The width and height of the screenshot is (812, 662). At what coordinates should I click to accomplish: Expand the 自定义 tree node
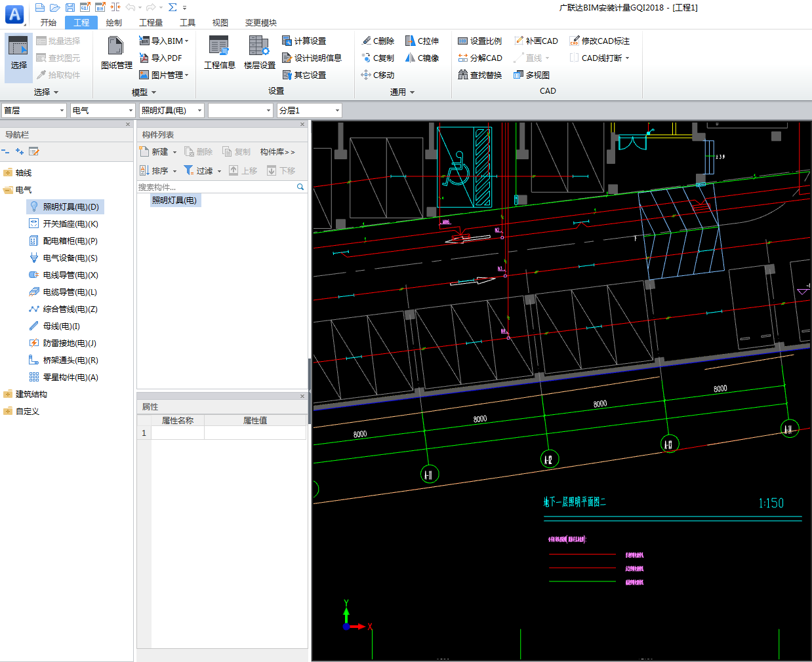(x=7, y=411)
